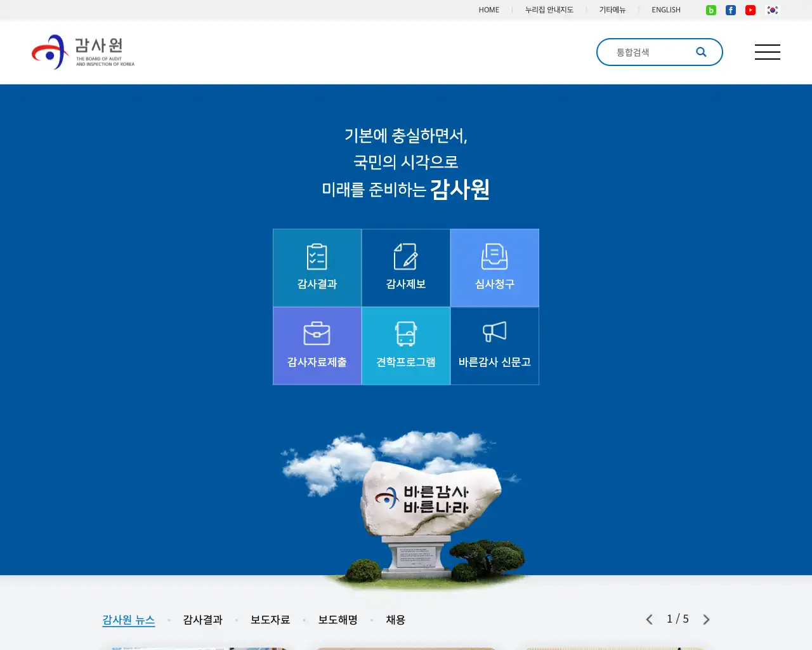Open the 심사청구 inbox tile
This screenshot has width=812, height=650.
[x=495, y=268]
